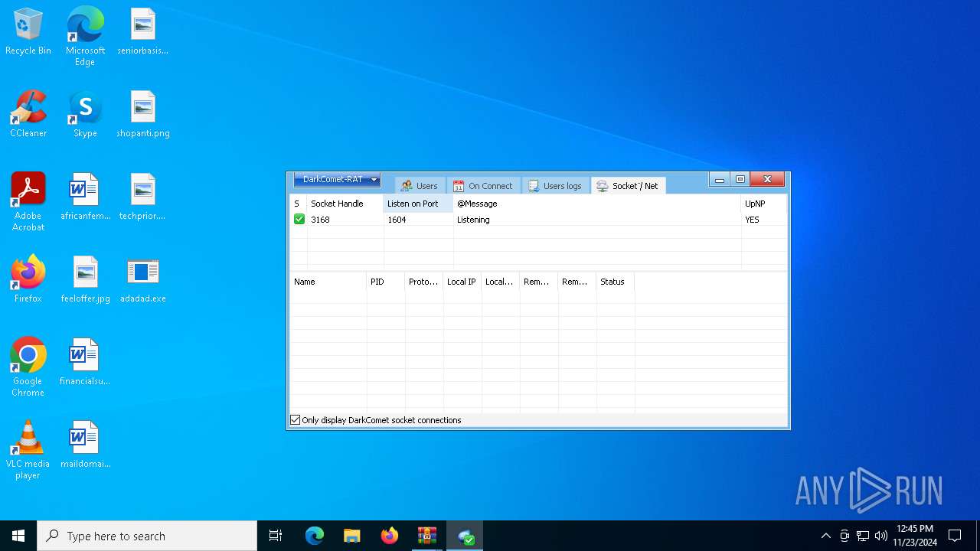The image size is (980, 551).
Task: Sort by Listen on Port column header
Action: point(419,204)
